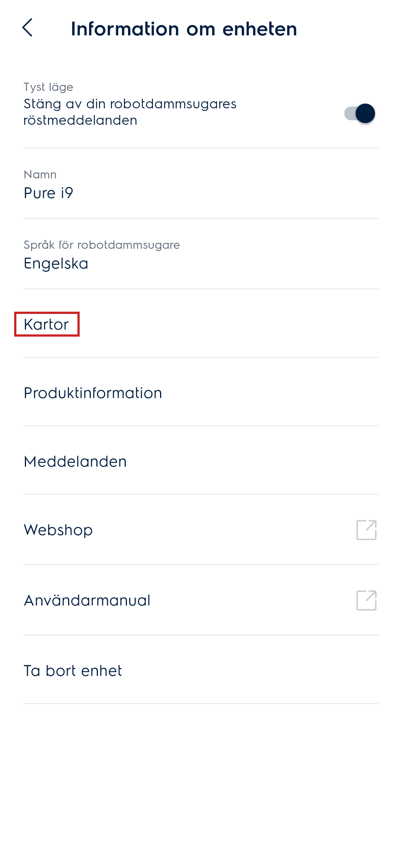Visit the Webshop link text
Screen dimensions: 402x868
click(58, 530)
